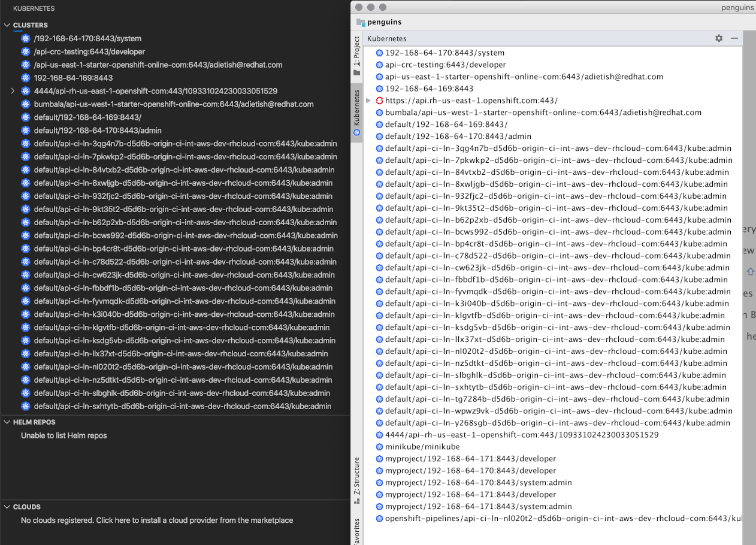Switch to the Kubernetes vertical side tab
The width and height of the screenshot is (756, 545).
pyautogui.click(x=357, y=113)
